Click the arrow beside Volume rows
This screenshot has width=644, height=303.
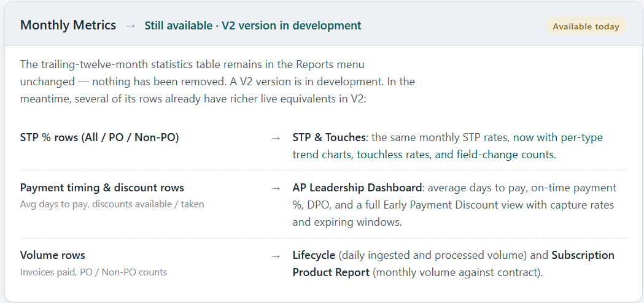pyautogui.click(x=276, y=256)
